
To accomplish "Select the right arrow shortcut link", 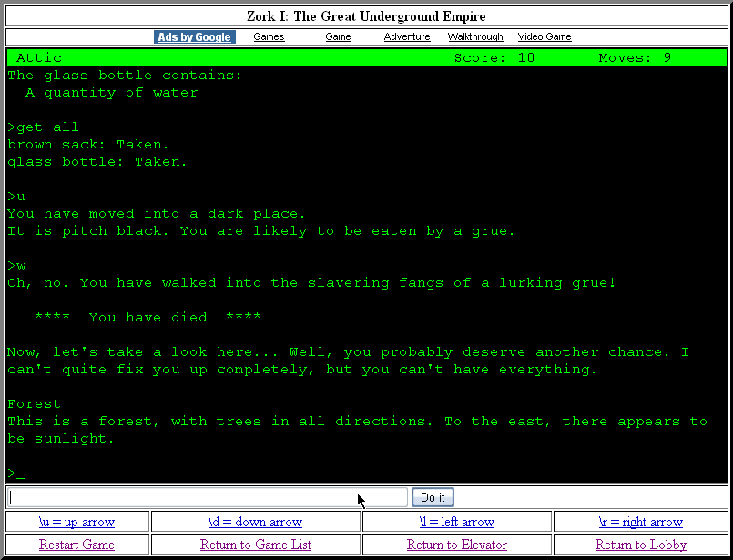I will point(641,522).
